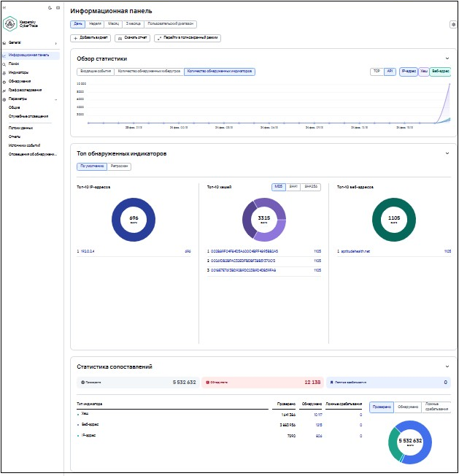Image resolution: width=459 pixels, height=476 pixels.
Task: Open Потоки данных in sidebar
Action: tap(21, 128)
